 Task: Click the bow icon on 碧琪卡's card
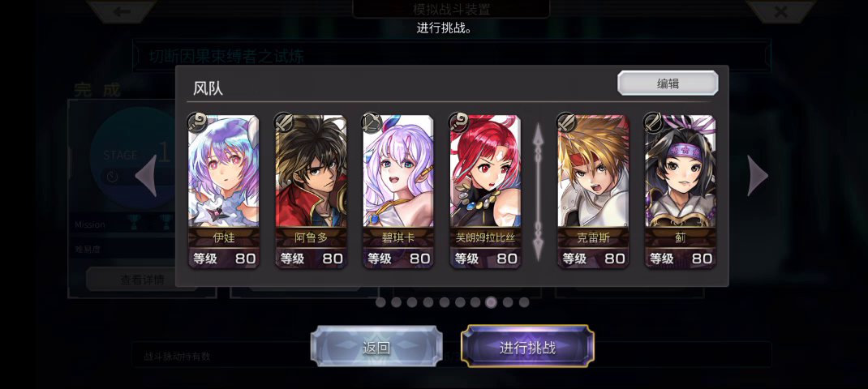coord(372,122)
